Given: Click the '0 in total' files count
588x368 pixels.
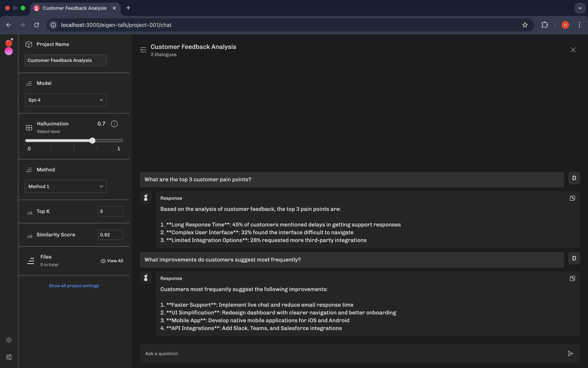Looking at the screenshot, I should click(x=49, y=265).
